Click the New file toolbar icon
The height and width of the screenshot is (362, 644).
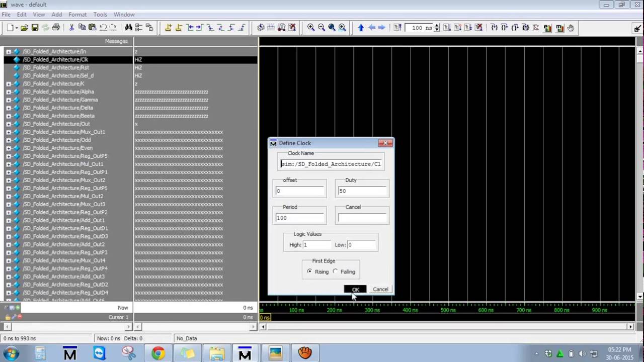(x=10, y=28)
